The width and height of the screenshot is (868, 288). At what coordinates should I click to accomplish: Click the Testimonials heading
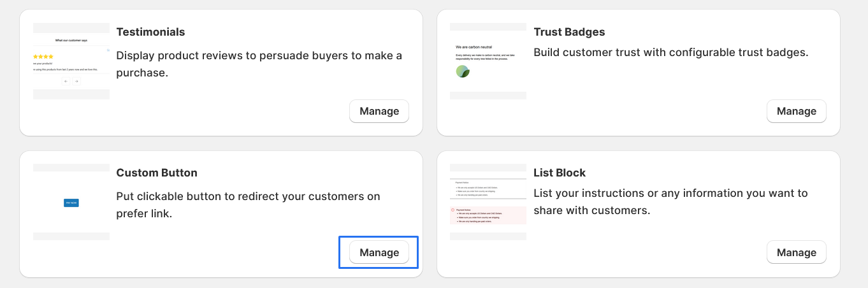(150, 32)
